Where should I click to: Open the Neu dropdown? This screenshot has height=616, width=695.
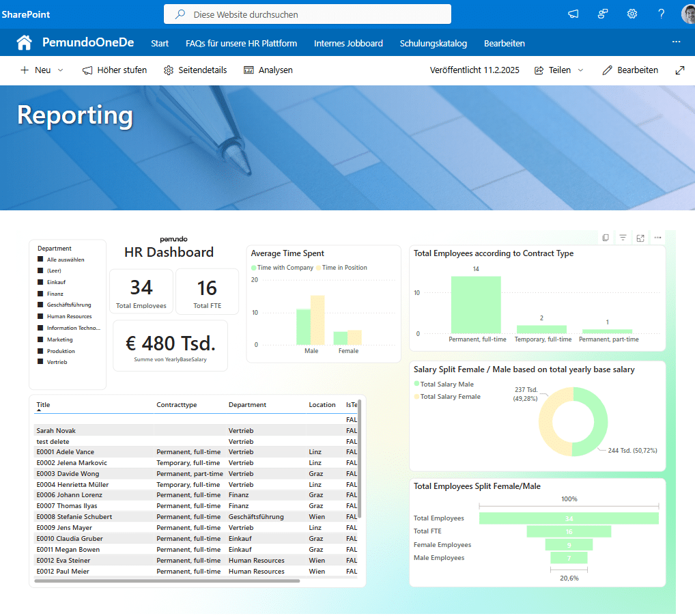pos(42,70)
